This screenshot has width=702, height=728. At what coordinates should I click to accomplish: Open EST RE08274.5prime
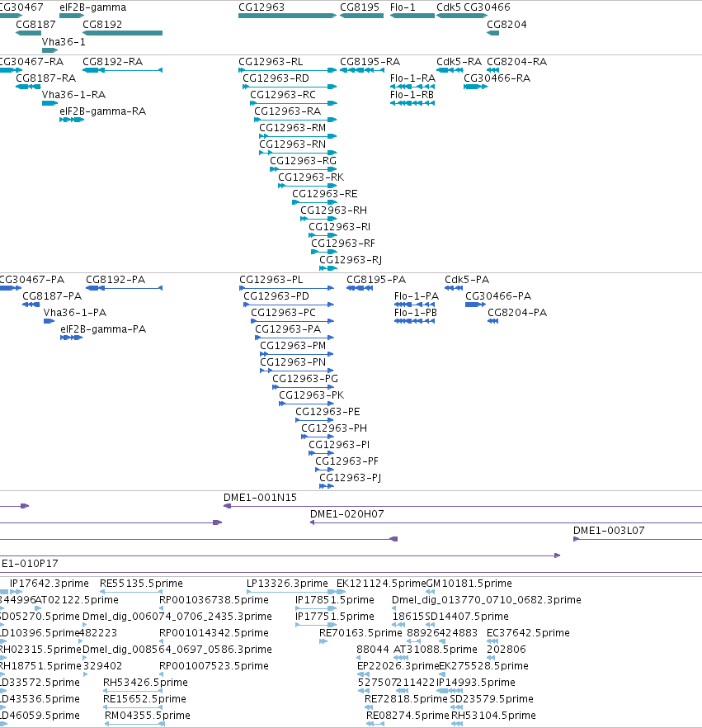[x=408, y=716]
